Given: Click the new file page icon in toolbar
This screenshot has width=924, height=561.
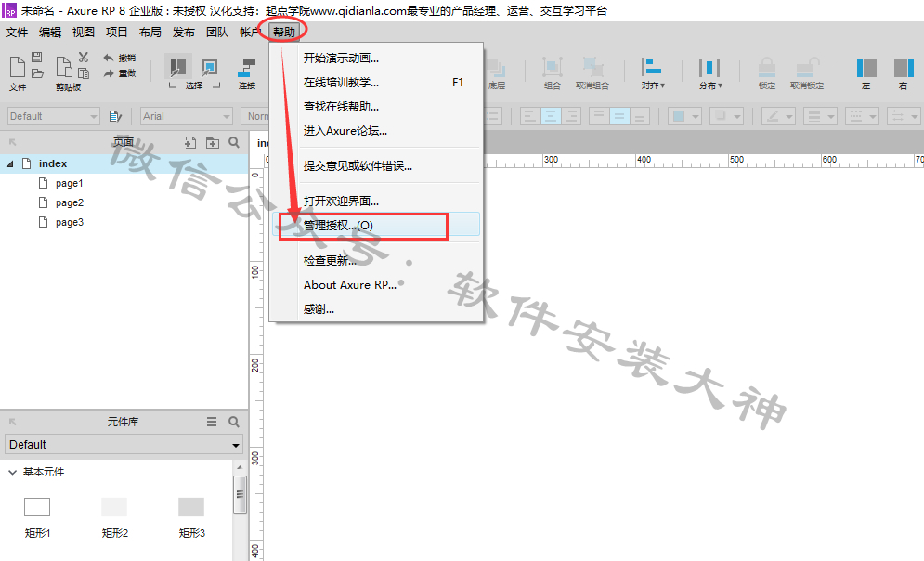Looking at the screenshot, I should point(17,67).
